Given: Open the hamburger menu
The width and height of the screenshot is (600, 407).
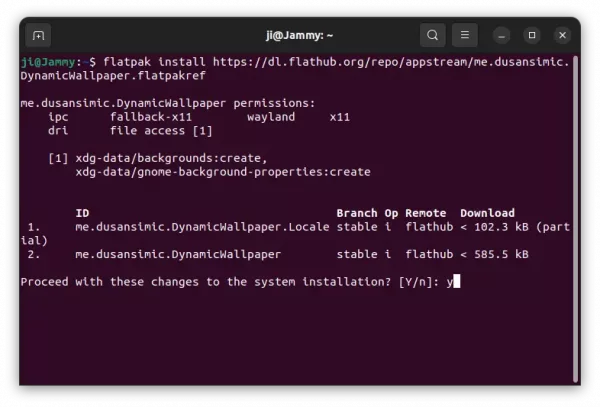Looking at the screenshot, I should [465, 35].
